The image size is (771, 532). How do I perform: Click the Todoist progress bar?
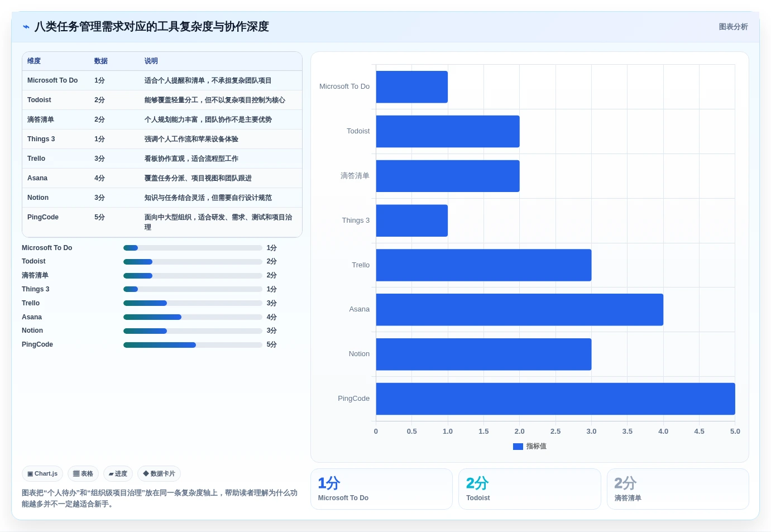click(x=193, y=262)
